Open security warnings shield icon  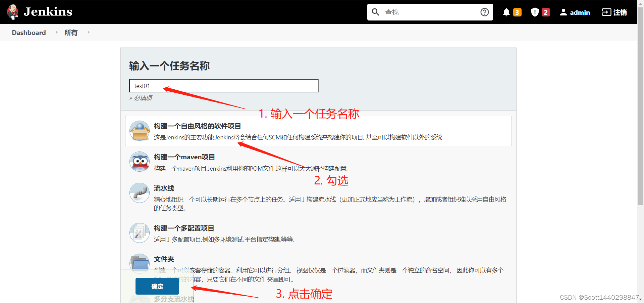535,12
